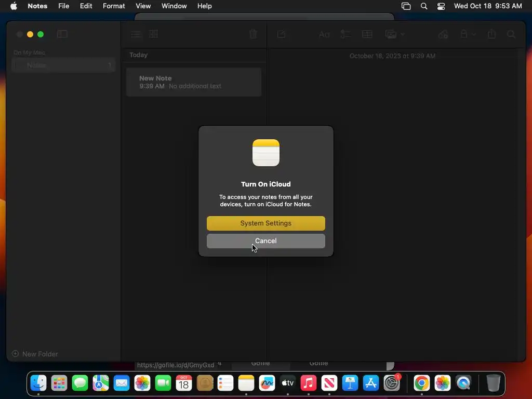Cancel the Turn On iCloud dialog

[265, 241]
